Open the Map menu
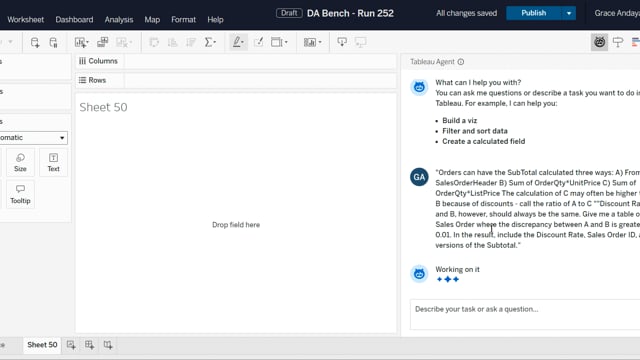The width and height of the screenshot is (640, 360). 152,20
